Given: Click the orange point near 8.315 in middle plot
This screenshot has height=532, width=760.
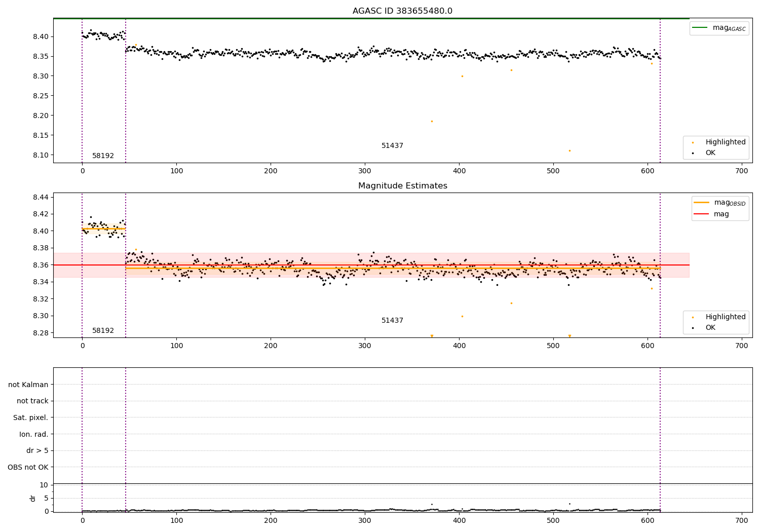Looking at the screenshot, I should [x=511, y=303].
